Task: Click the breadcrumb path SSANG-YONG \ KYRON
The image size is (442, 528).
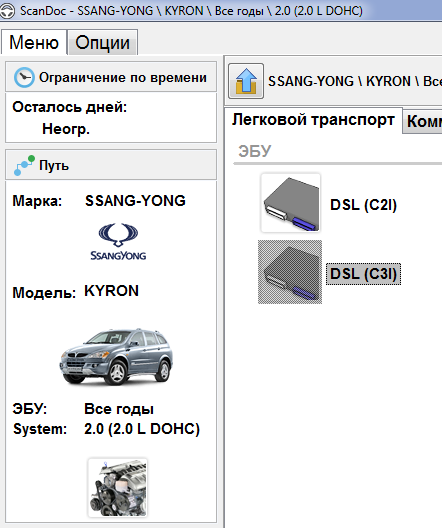Action: click(x=355, y=81)
